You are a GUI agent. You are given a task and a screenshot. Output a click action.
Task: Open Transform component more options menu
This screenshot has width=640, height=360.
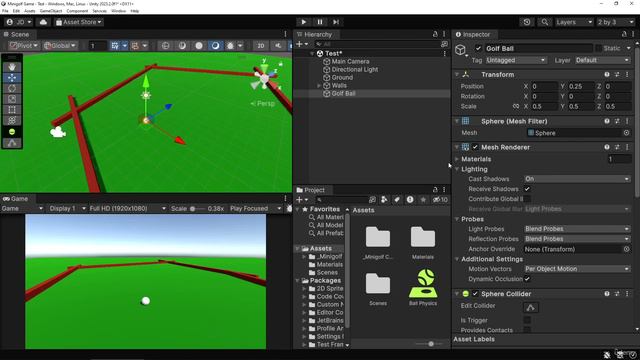pyautogui.click(x=627, y=74)
